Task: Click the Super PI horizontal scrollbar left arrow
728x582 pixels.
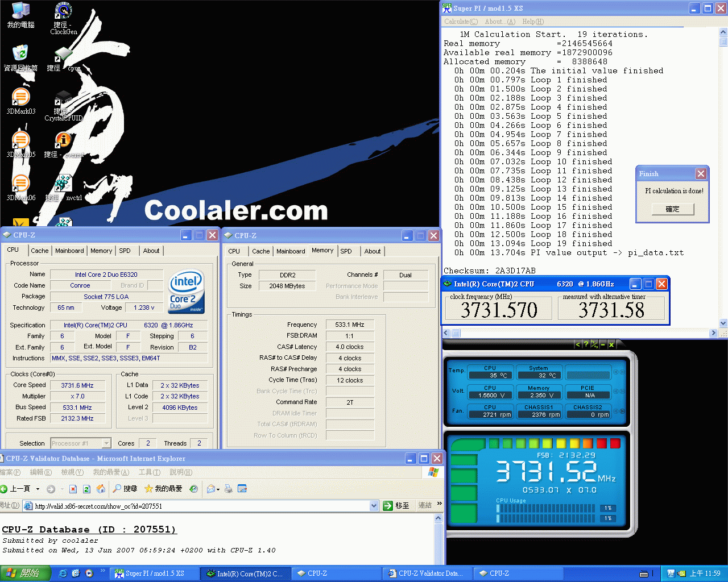Action: [x=446, y=333]
